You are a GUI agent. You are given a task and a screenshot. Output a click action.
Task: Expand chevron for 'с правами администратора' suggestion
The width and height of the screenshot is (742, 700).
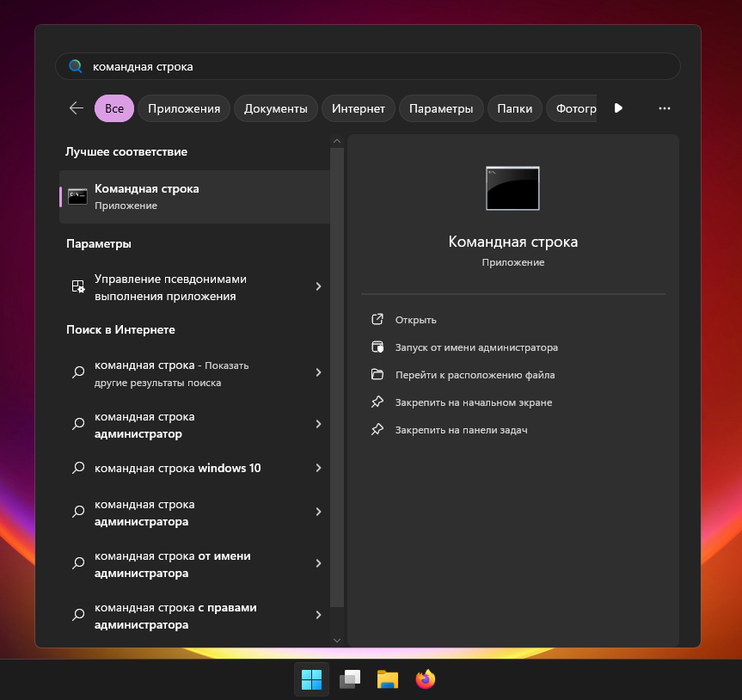pyautogui.click(x=318, y=615)
